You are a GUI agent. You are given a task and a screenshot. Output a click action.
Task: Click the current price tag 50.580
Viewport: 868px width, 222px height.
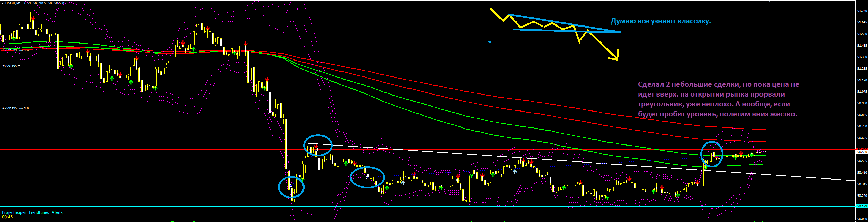click(862, 152)
